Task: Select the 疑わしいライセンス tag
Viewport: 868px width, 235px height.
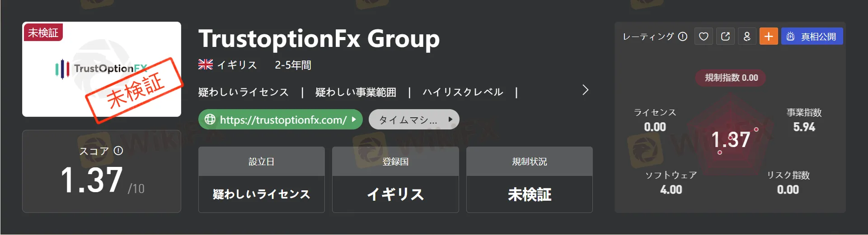Action: (244, 92)
